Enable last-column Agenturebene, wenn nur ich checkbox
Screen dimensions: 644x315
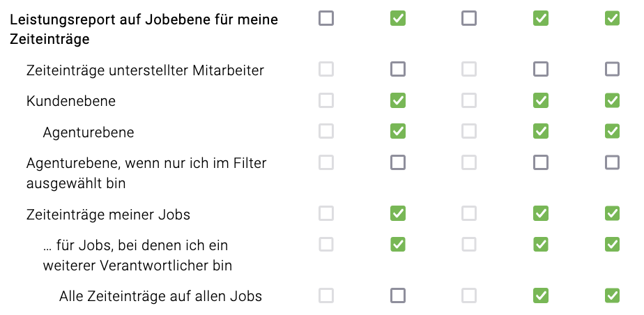[x=613, y=162]
